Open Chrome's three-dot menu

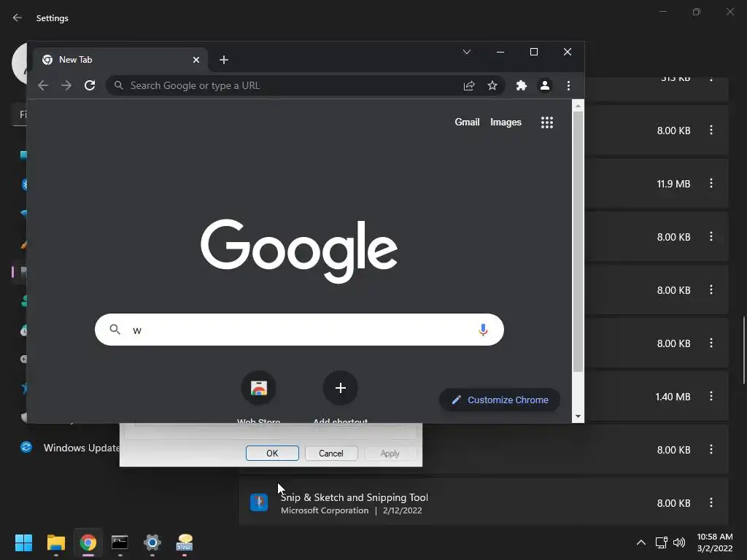(x=568, y=86)
